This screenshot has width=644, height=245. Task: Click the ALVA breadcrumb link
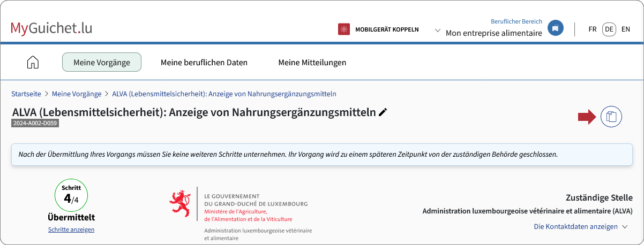tap(224, 94)
